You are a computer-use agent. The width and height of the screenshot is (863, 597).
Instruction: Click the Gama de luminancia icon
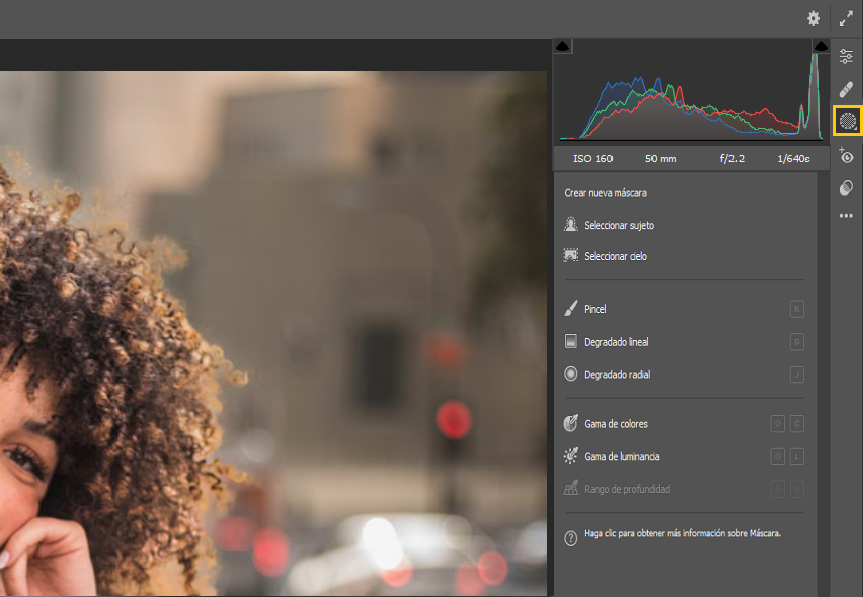point(571,456)
